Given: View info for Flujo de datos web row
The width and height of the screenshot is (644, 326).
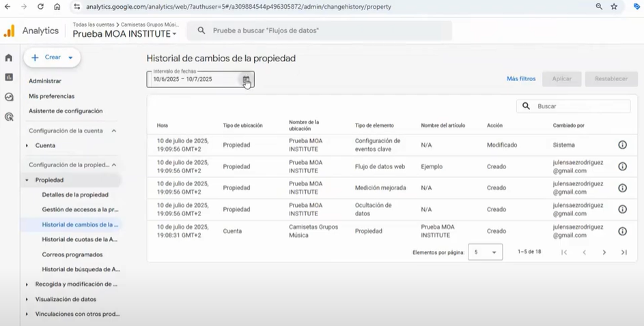Looking at the screenshot, I should tap(622, 166).
